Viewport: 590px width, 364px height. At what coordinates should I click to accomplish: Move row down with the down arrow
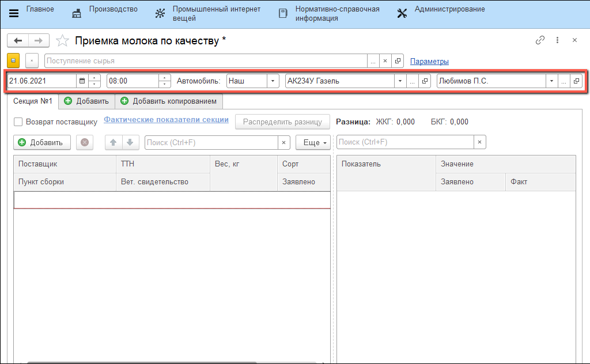point(130,142)
